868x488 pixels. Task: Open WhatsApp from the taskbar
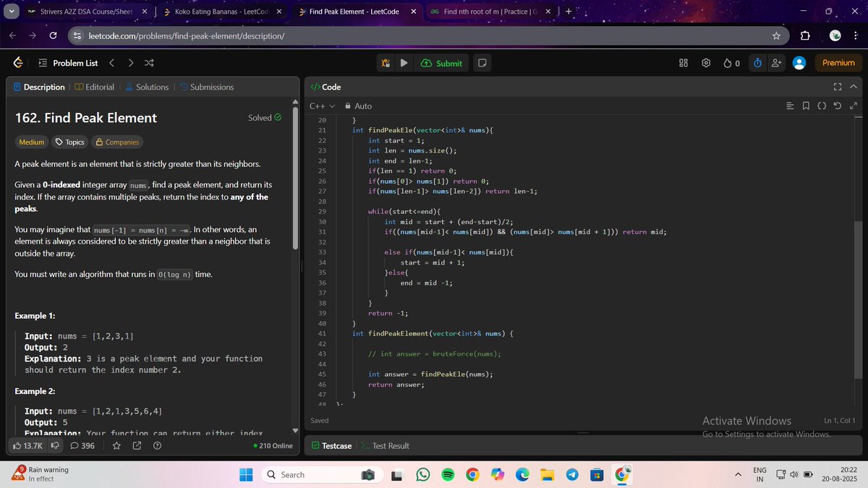[x=423, y=474]
